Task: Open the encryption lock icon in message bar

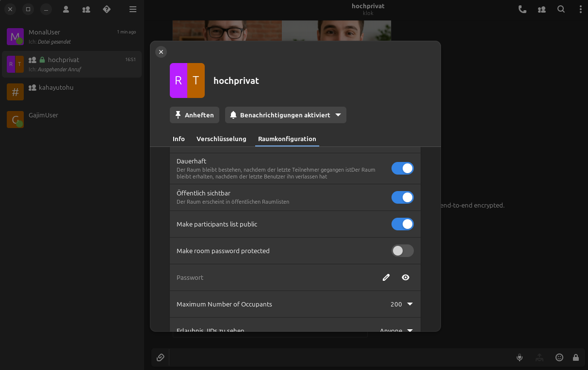Action: click(576, 357)
